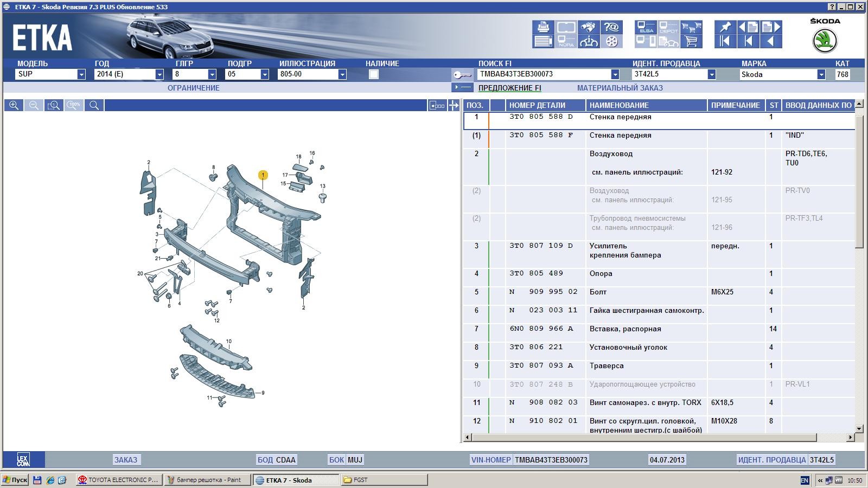Screen dimensions: 868x488
Task: Launch the ELSA workshop info icon
Action: tap(646, 27)
